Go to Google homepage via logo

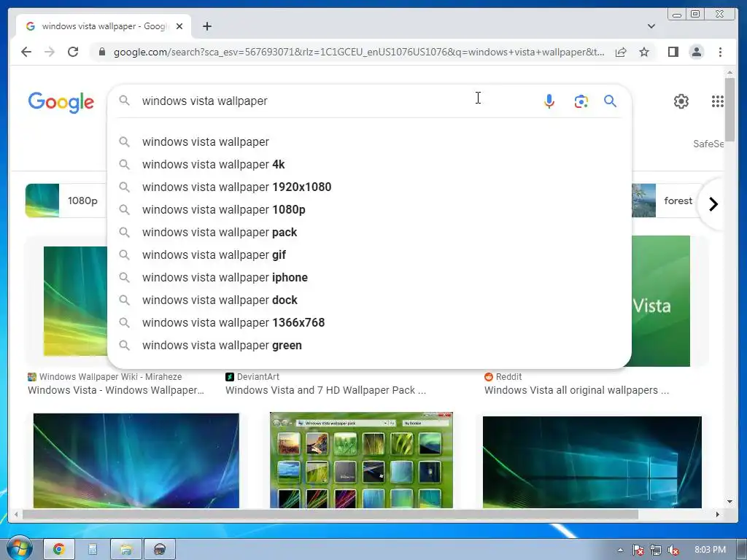click(x=61, y=102)
